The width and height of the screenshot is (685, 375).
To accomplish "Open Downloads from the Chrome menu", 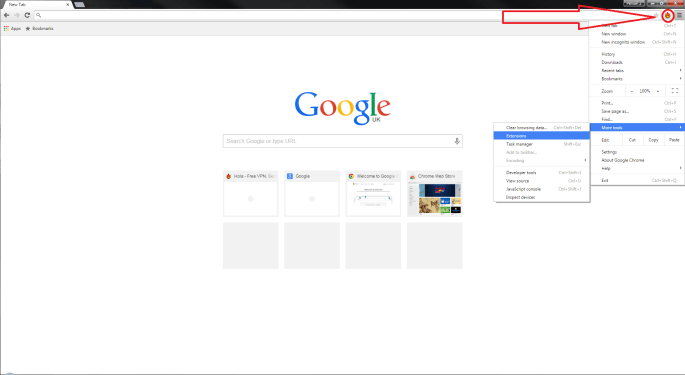I will [637, 62].
